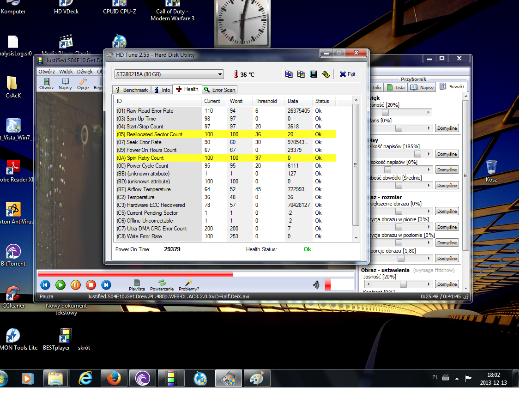Click the Ultra DMA CRC Error Count row
This screenshot has height=399, width=532.
pyautogui.click(x=226, y=229)
